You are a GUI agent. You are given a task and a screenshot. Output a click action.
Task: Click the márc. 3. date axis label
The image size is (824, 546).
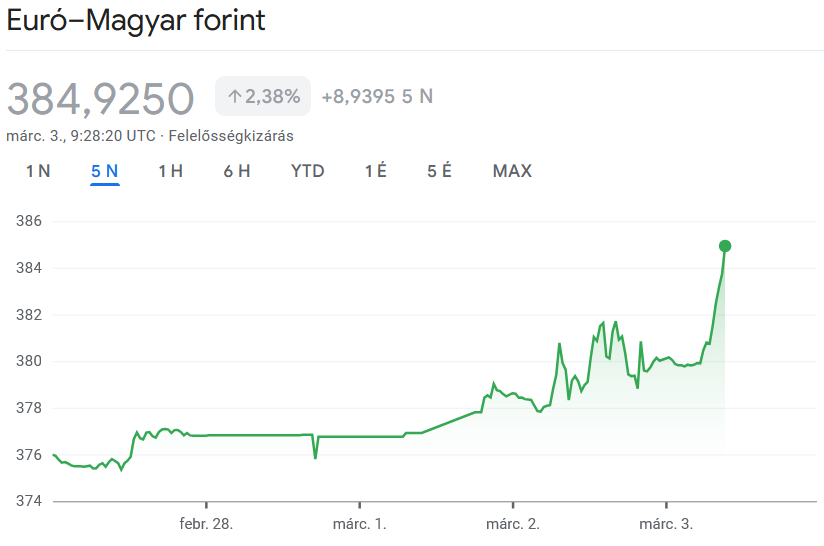coord(666,524)
